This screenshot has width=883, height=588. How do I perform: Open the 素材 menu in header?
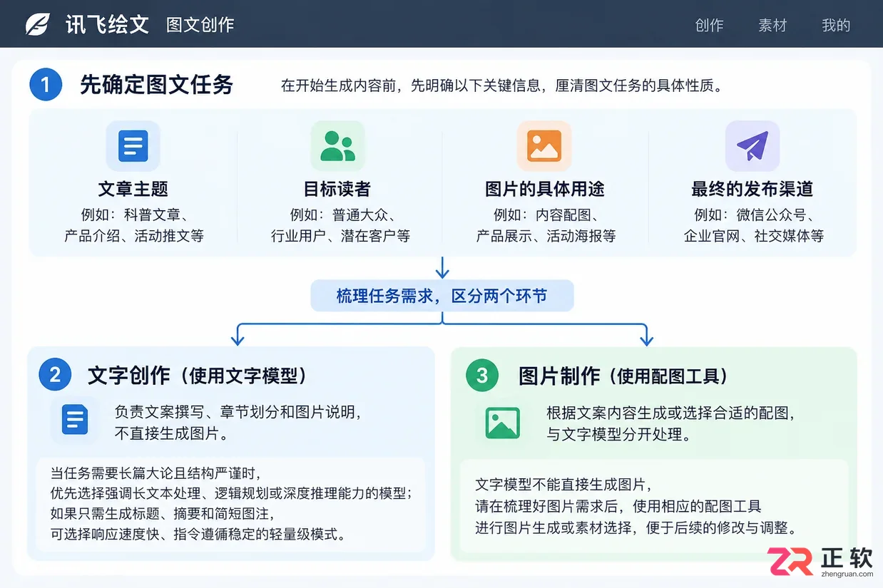(x=772, y=25)
